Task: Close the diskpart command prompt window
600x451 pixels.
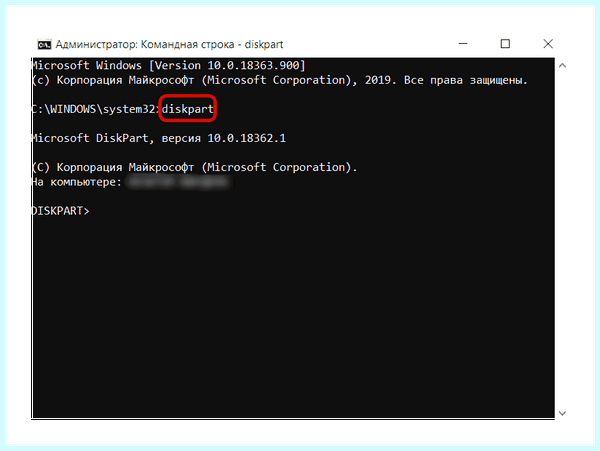Action: [x=548, y=44]
